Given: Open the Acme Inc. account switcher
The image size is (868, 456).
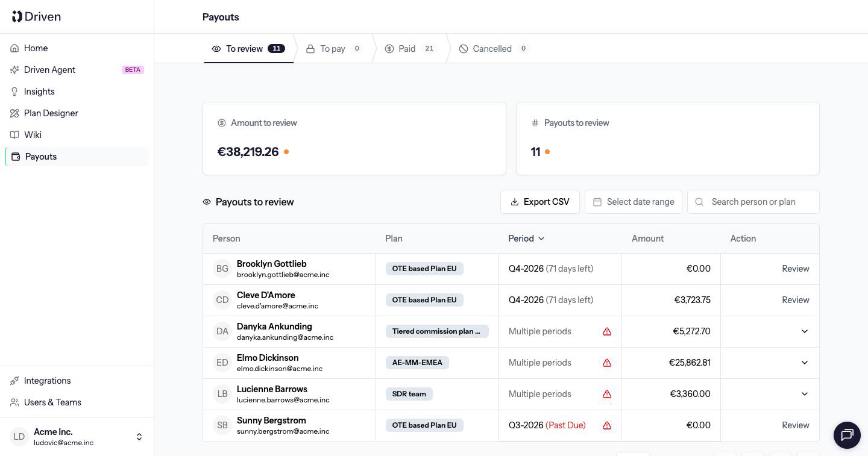Looking at the screenshot, I should click(77, 437).
